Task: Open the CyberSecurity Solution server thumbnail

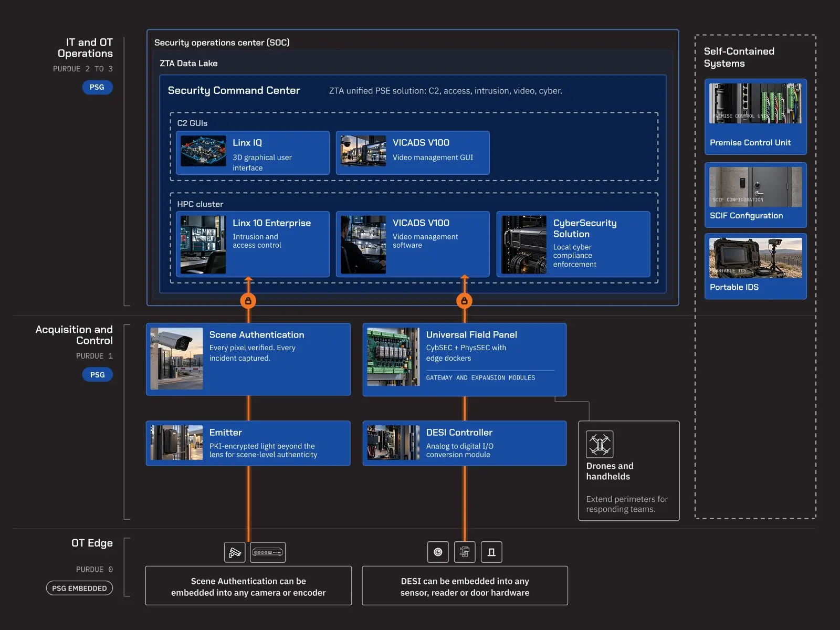Action: (524, 245)
